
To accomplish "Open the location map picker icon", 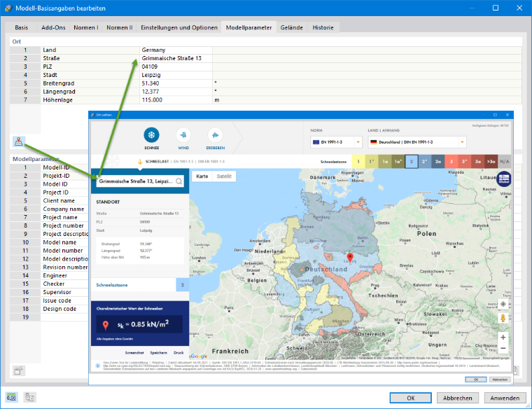I will (x=19, y=141).
